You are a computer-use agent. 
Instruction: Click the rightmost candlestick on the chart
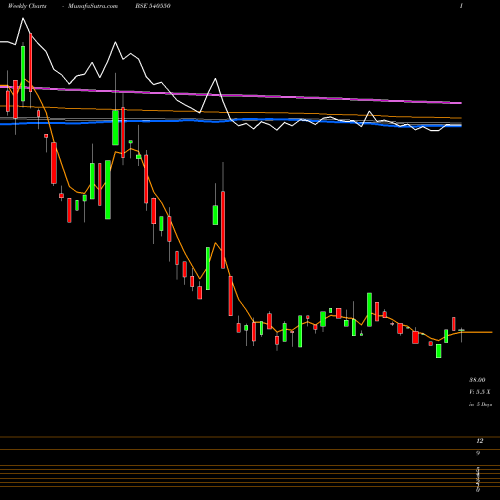pos(461,334)
